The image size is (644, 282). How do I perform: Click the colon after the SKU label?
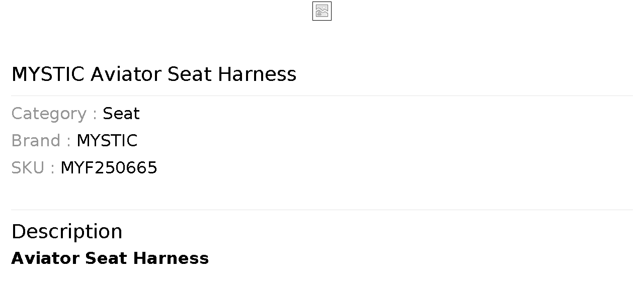[52, 169]
